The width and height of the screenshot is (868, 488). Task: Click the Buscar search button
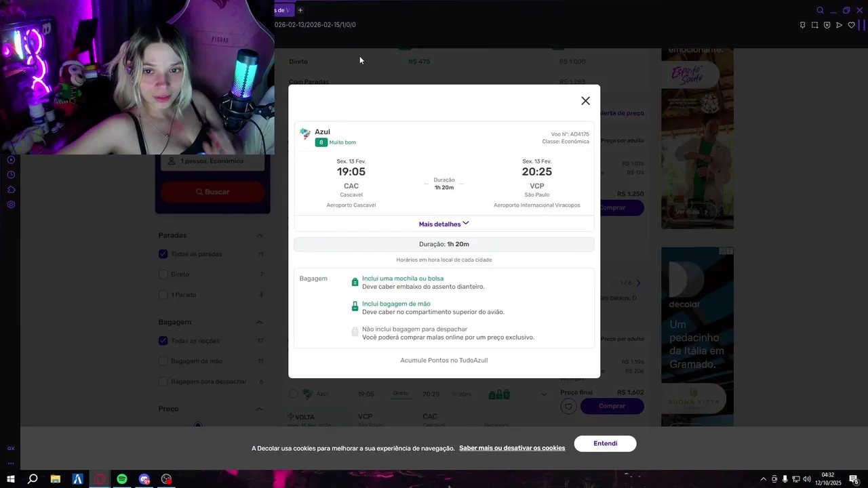(x=212, y=192)
